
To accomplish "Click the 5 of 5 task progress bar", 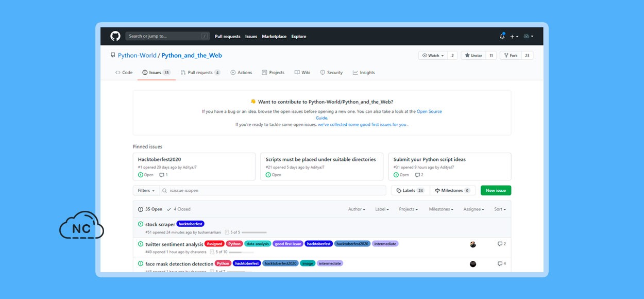I will click(254, 232).
